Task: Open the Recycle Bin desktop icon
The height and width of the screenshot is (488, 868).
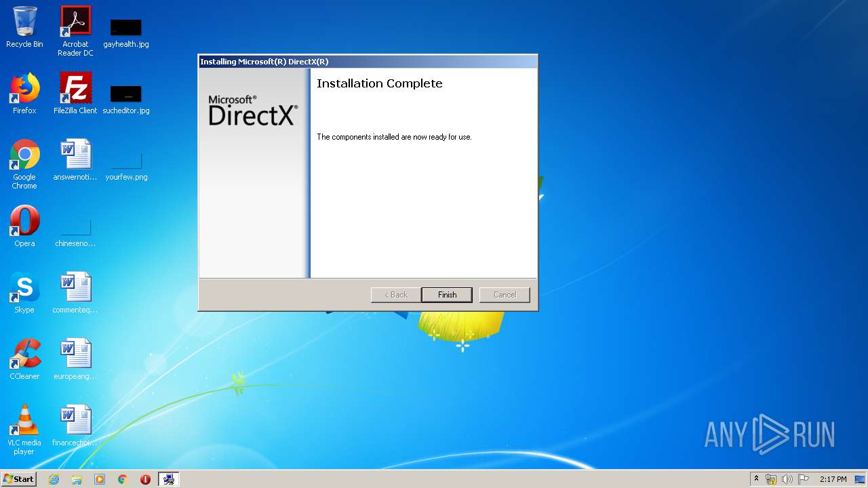Action: (24, 27)
